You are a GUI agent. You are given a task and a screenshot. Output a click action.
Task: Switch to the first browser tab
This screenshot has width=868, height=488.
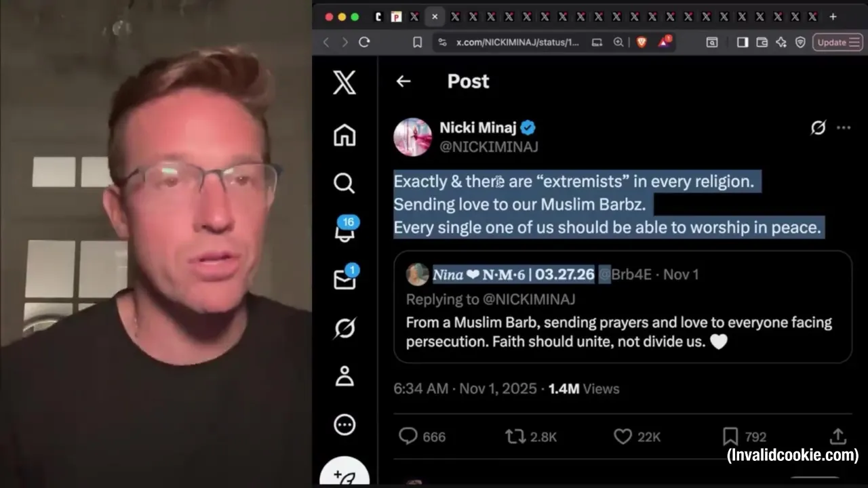[x=378, y=17]
